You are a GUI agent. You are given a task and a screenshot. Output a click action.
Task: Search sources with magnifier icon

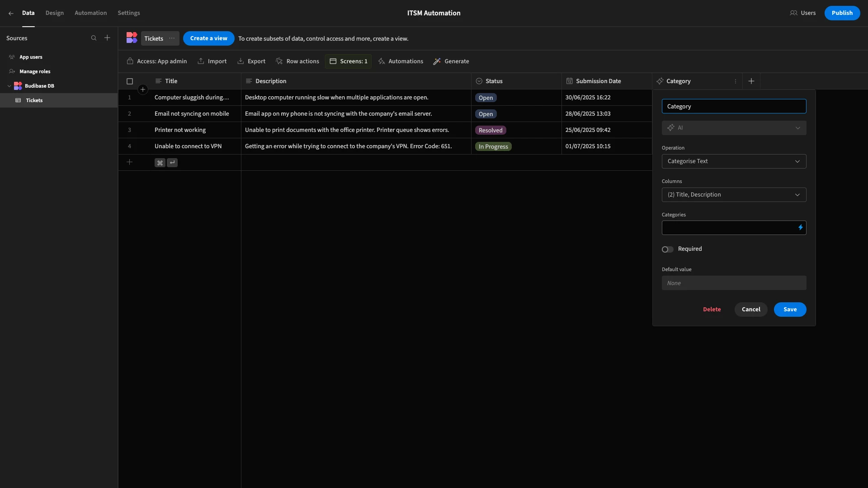pyautogui.click(x=94, y=38)
